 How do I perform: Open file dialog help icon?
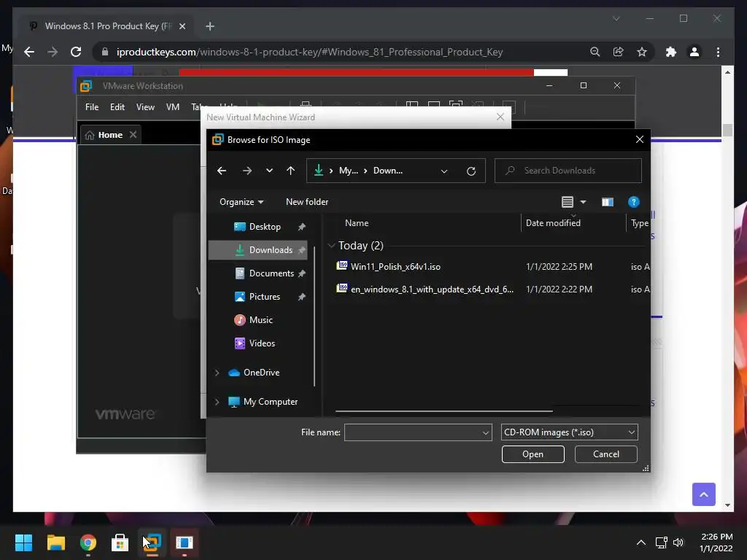coord(634,202)
